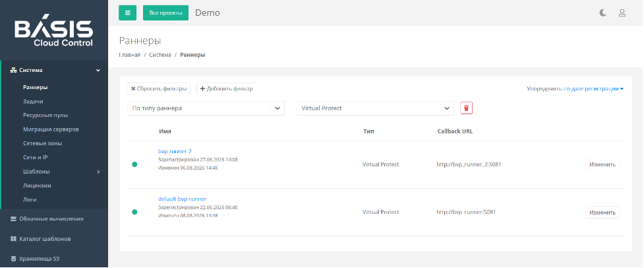
Task: Toggle the sidebar with the hamburger button
Action: (127, 13)
